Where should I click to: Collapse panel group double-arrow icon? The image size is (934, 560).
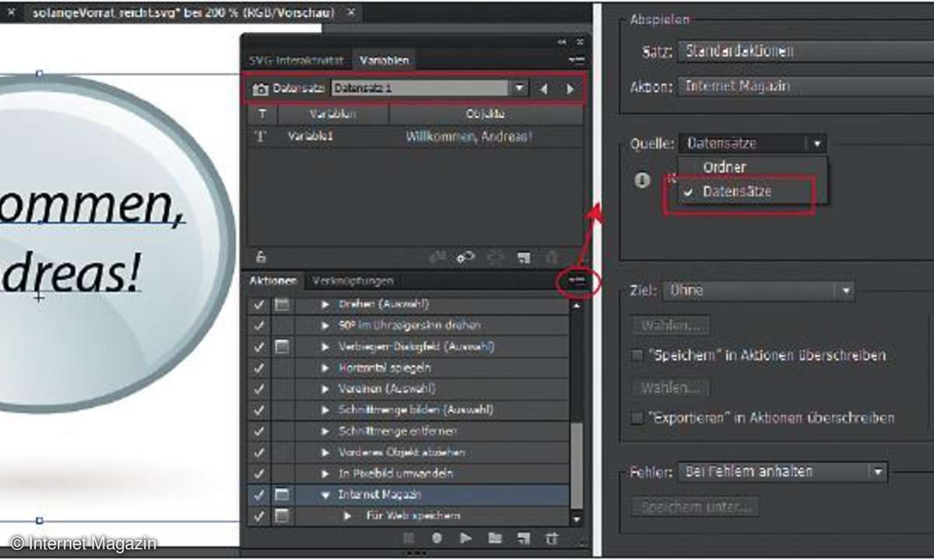561,41
